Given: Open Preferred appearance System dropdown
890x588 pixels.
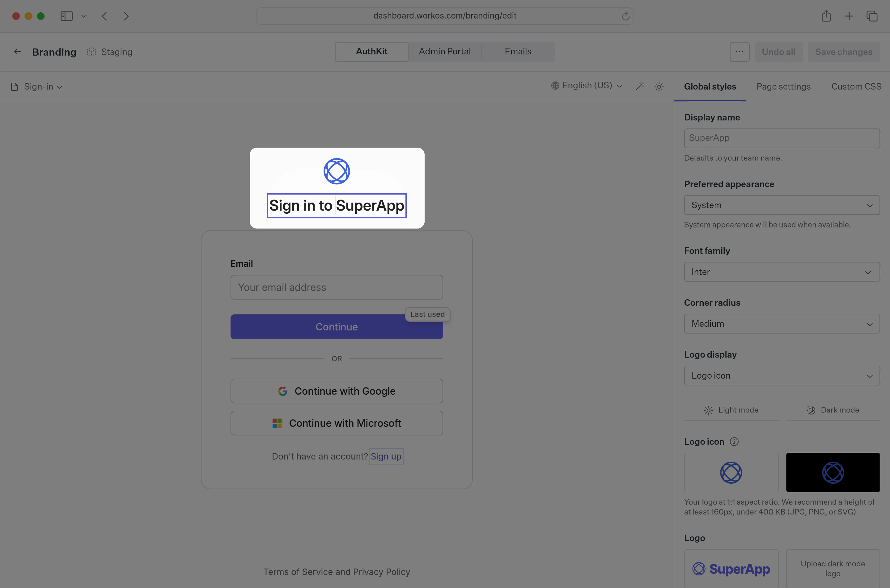Looking at the screenshot, I should tap(782, 205).
